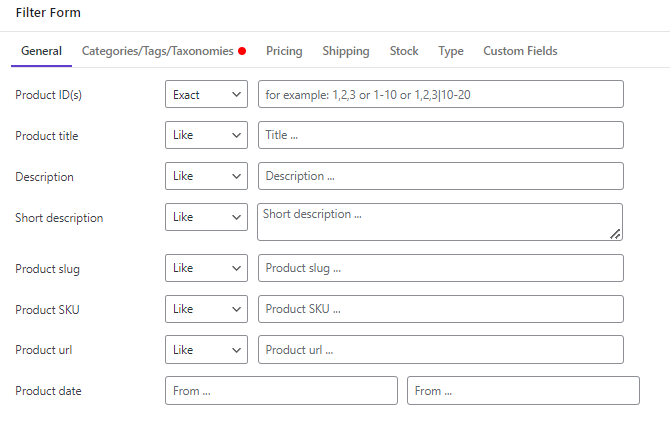Open the Product slug operator dropdown
This screenshot has height=434, width=670.
coord(206,268)
